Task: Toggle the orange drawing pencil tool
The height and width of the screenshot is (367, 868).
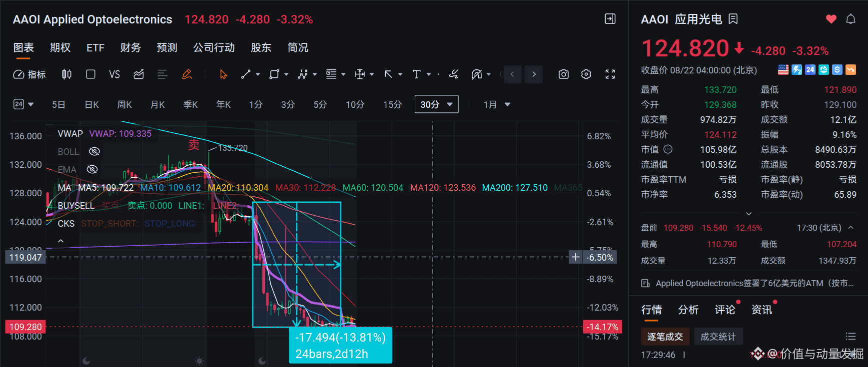Action: point(187,74)
